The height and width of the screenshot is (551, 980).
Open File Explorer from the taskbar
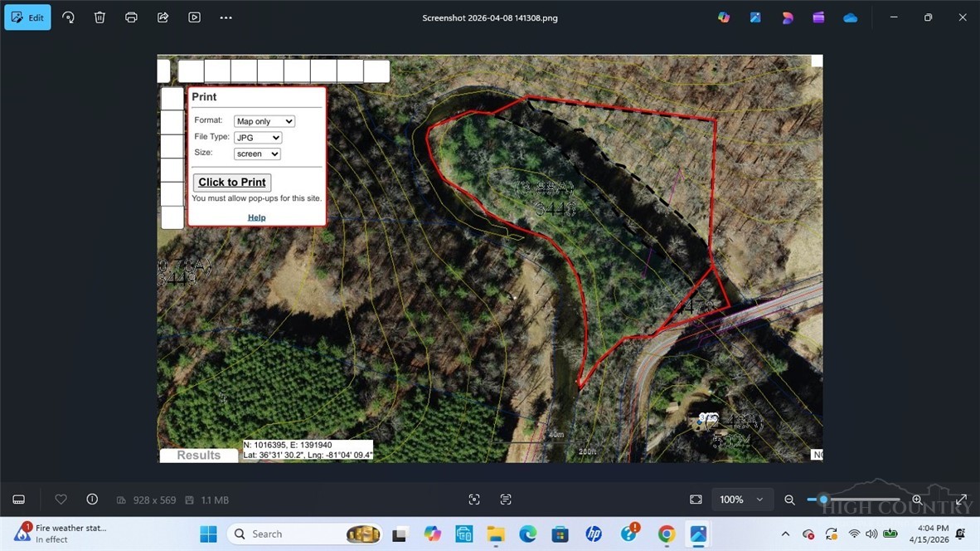click(496, 534)
